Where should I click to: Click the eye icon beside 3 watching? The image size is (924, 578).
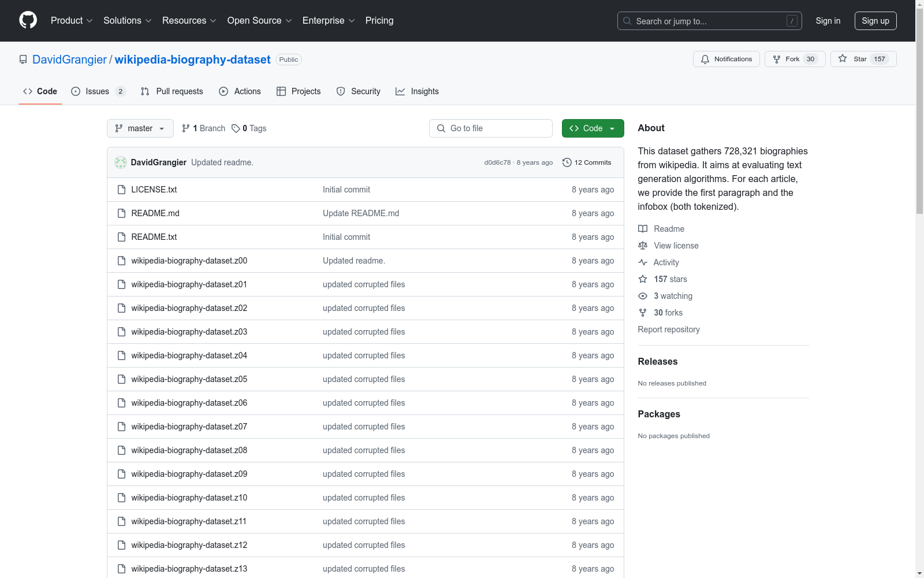(x=643, y=296)
